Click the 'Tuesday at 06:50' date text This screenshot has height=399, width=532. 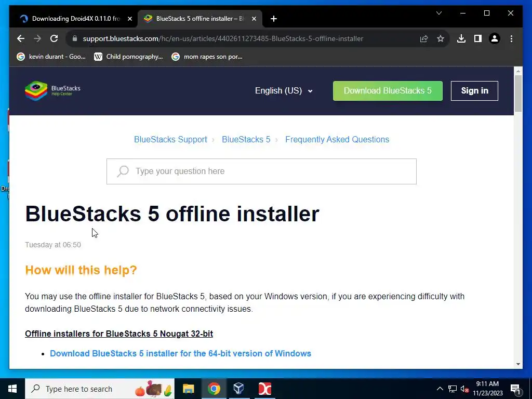[53, 245]
